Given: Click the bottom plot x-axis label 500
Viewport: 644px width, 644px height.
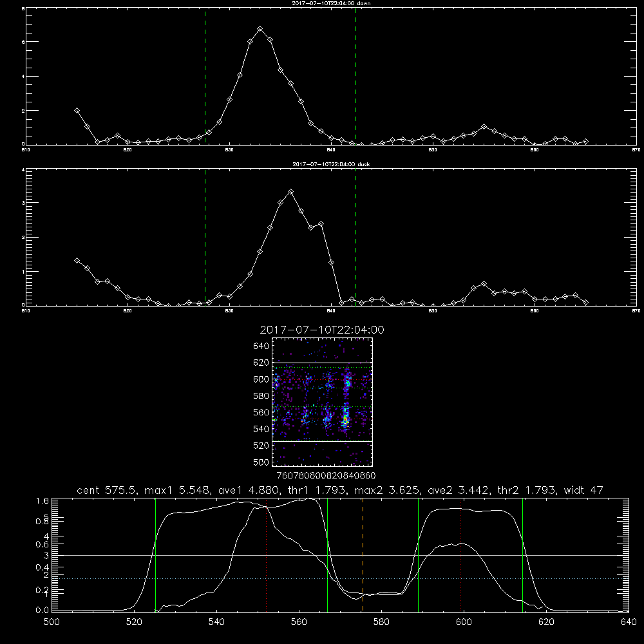Looking at the screenshot, I should pos(52,622).
